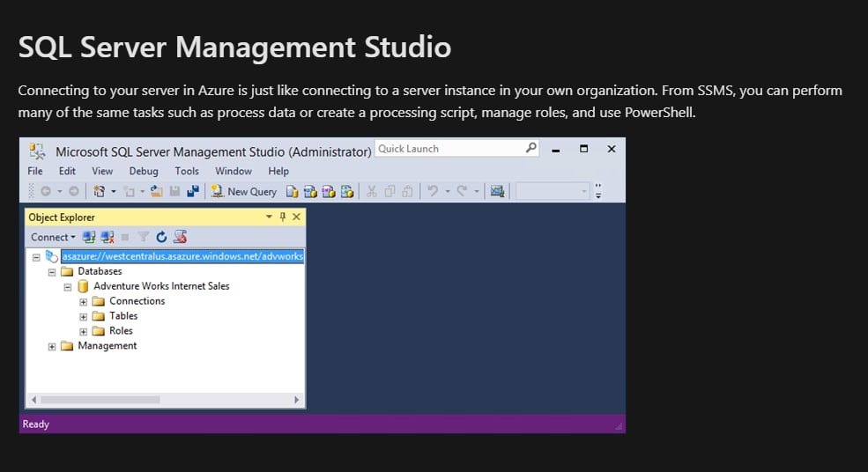Click the Save All icon
Screen dimensions: 868x472
(193, 191)
